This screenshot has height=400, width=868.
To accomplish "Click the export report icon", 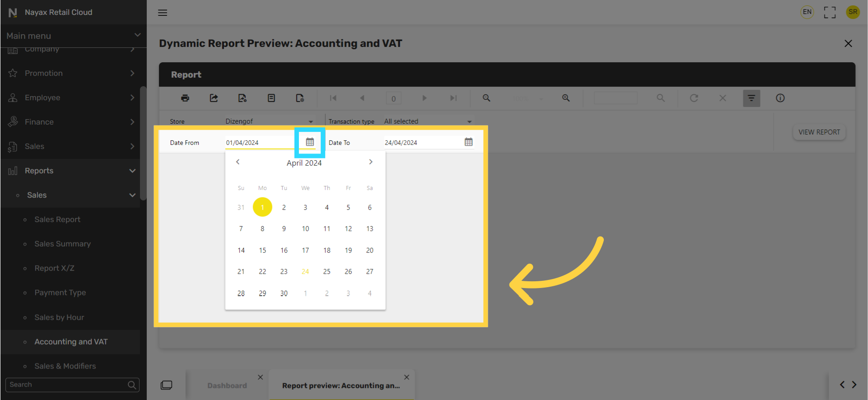I will (214, 98).
